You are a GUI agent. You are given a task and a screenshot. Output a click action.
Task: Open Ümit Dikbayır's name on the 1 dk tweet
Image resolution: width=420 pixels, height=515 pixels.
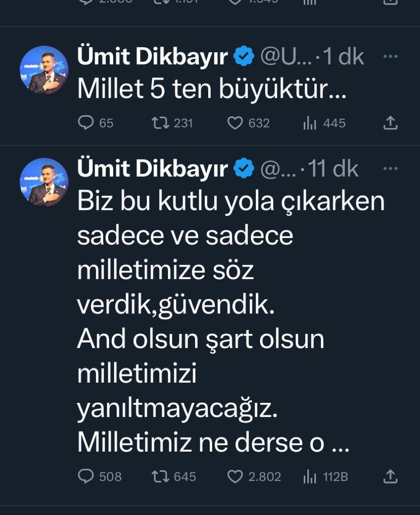click(x=152, y=57)
